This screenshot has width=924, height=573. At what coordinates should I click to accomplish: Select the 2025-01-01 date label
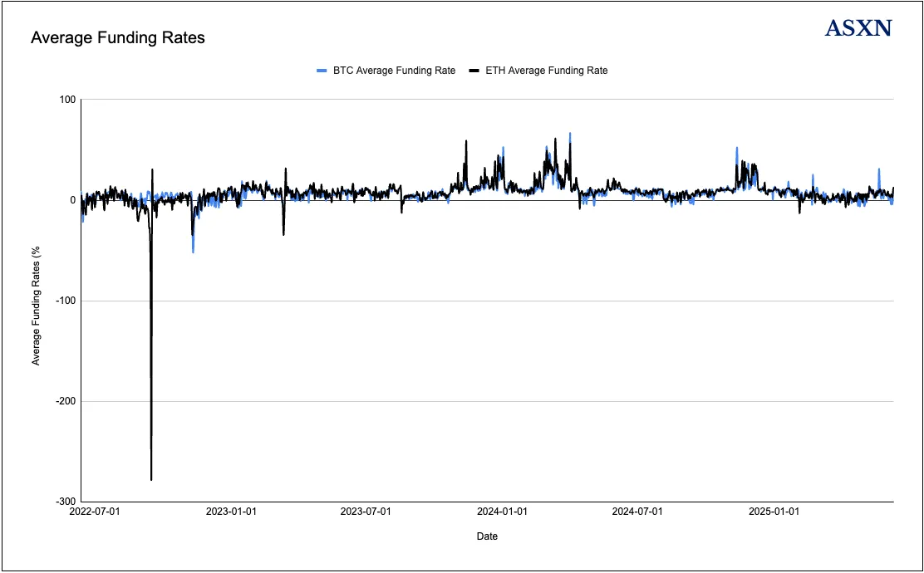point(773,512)
